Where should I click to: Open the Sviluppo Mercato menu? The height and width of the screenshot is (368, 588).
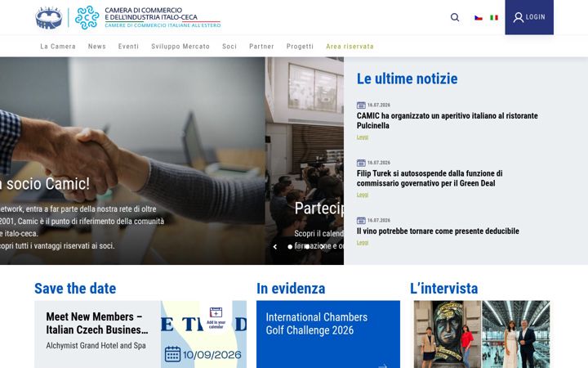pos(180,46)
